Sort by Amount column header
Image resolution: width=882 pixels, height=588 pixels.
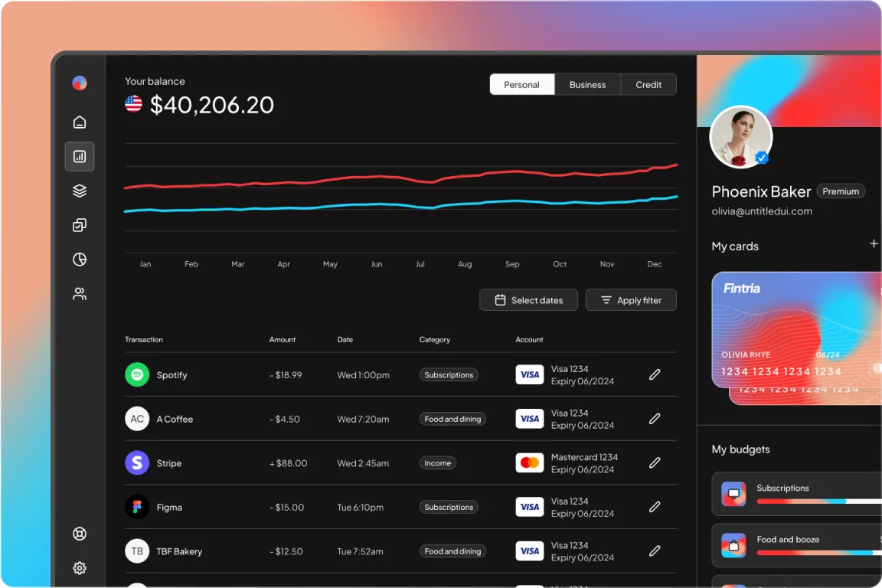tap(283, 340)
